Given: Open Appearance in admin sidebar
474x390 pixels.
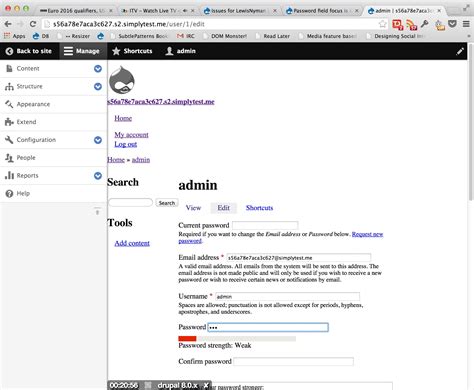Looking at the screenshot, I should coord(33,104).
